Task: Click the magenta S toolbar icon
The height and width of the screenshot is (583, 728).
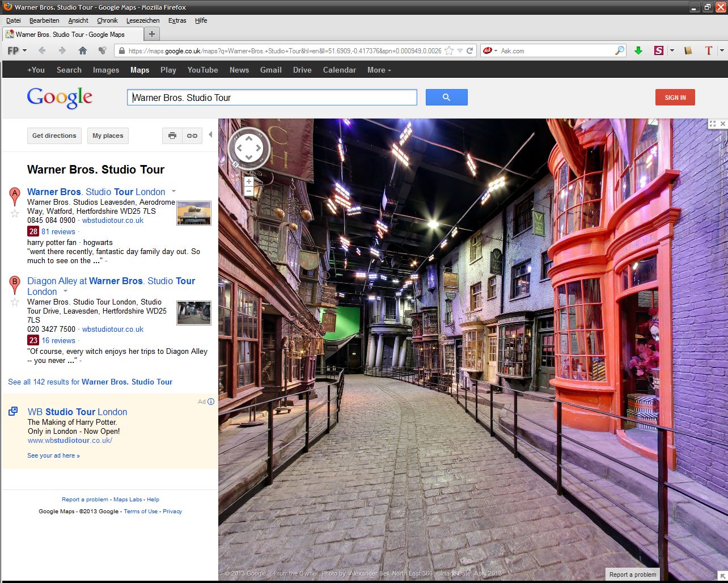Action: coord(658,50)
